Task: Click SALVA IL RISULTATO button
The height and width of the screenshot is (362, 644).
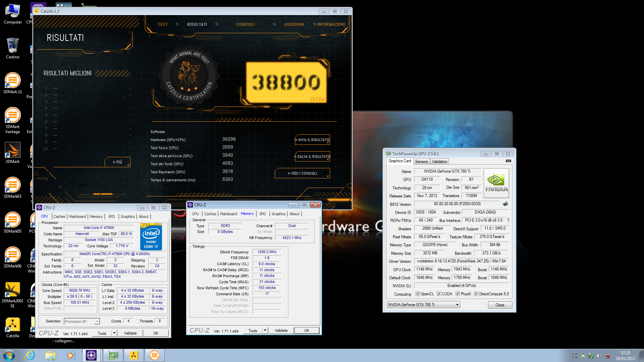Action: tap(312, 157)
